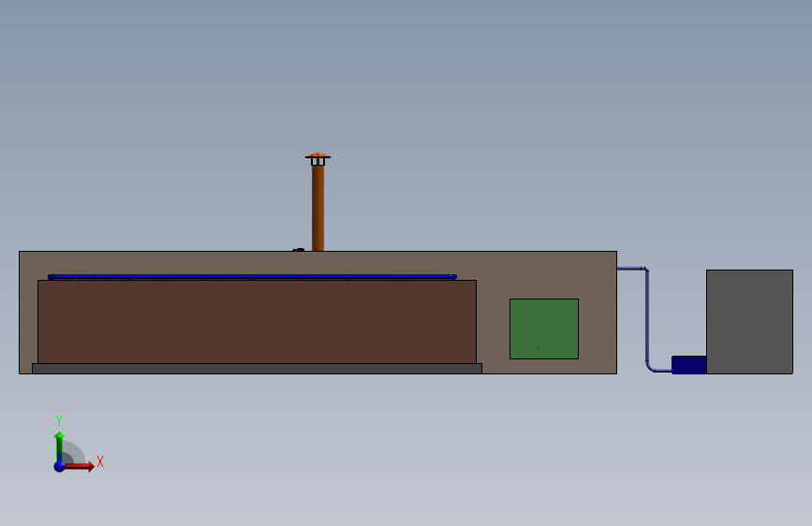
Task: Select the outer grey-brown housing right of green panel
Action: tap(598, 313)
